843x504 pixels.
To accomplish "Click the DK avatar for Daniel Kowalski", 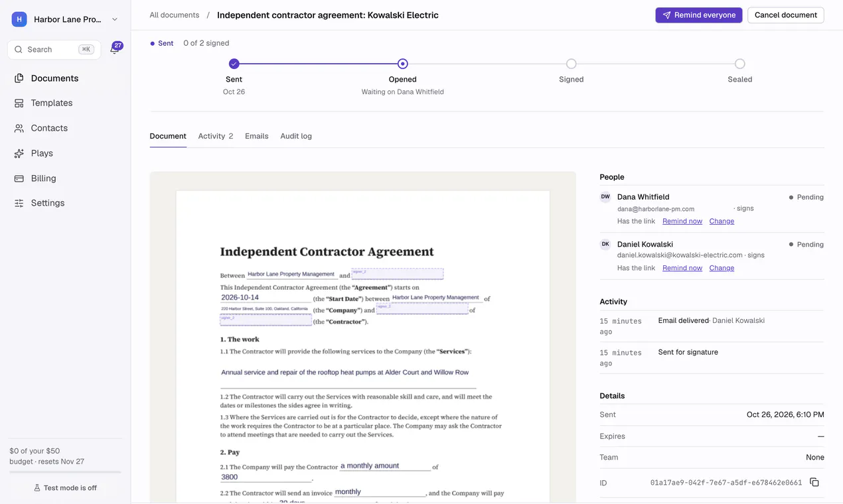I will (x=605, y=244).
